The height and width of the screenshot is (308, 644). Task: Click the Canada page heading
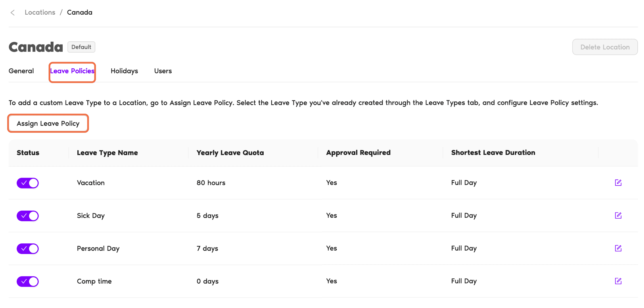[36, 47]
